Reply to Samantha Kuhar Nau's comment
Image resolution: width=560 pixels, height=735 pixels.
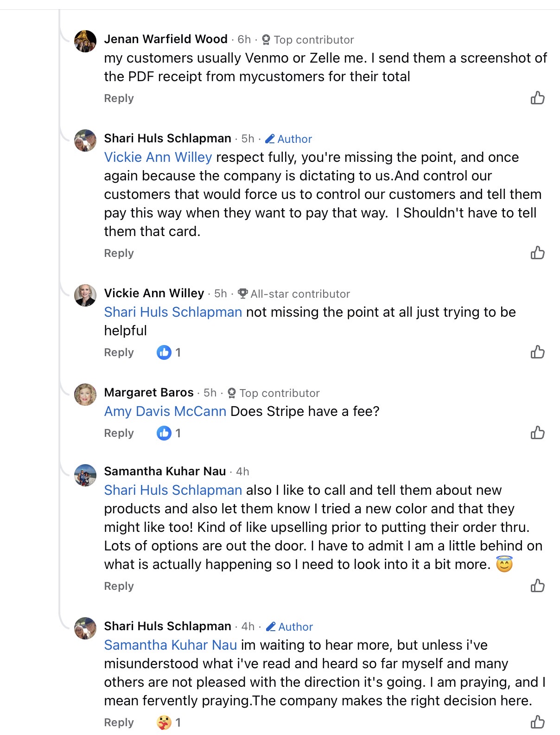click(119, 586)
